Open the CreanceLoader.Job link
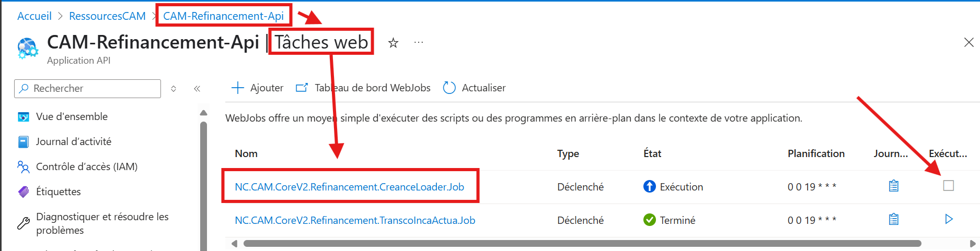 click(349, 187)
